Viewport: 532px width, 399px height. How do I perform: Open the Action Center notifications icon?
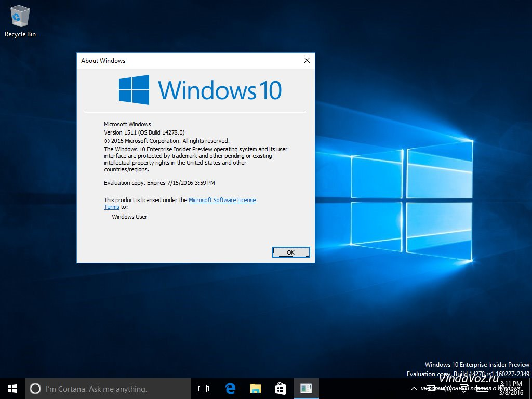click(464, 389)
